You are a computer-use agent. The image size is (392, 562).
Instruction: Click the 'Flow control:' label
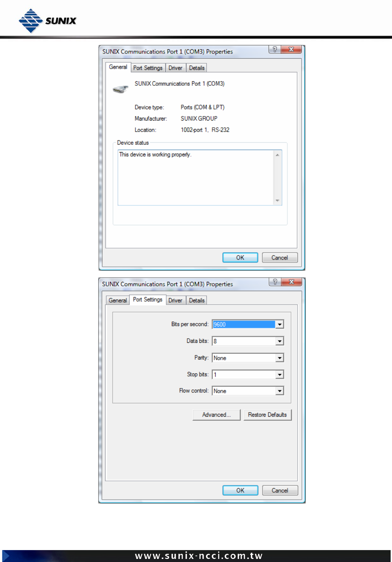pos(194,390)
